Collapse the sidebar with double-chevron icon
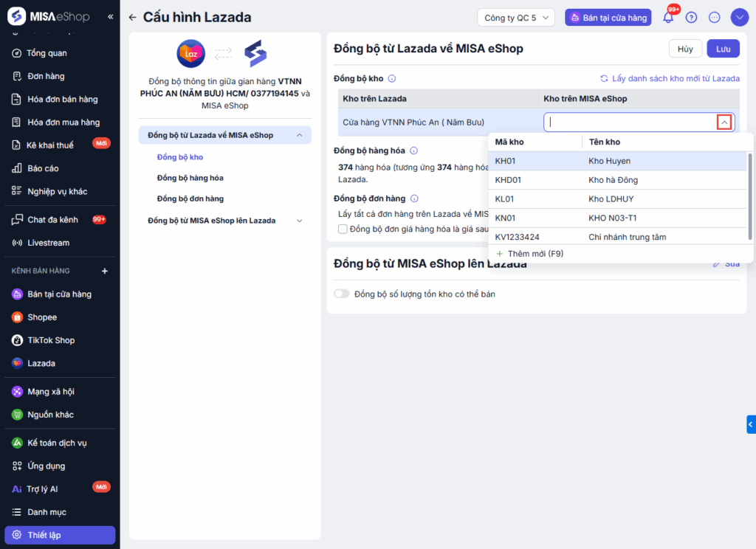 111,16
